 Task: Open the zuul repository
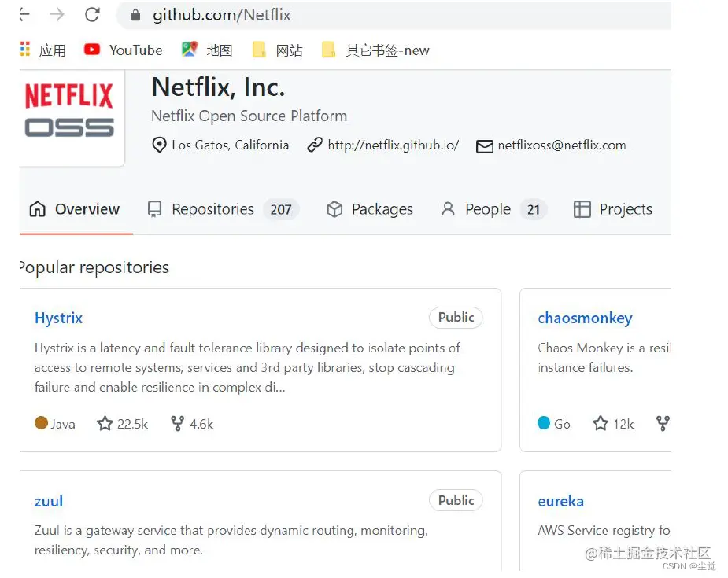(49, 501)
